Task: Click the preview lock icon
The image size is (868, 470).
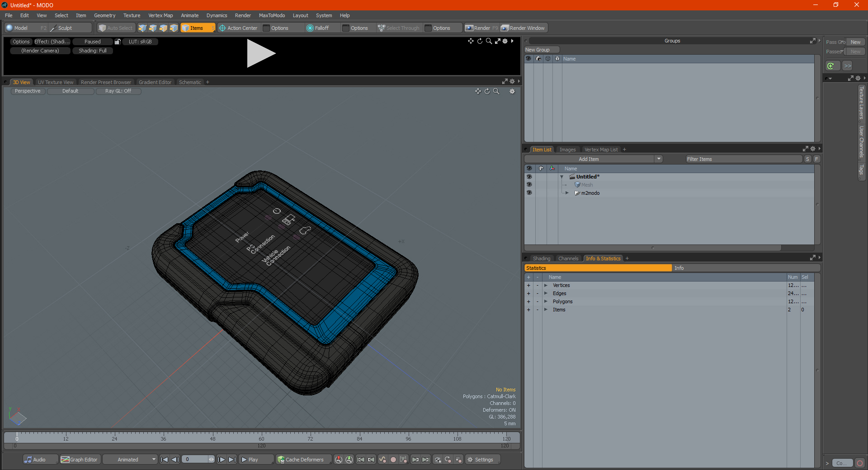Action: point(118,42)
